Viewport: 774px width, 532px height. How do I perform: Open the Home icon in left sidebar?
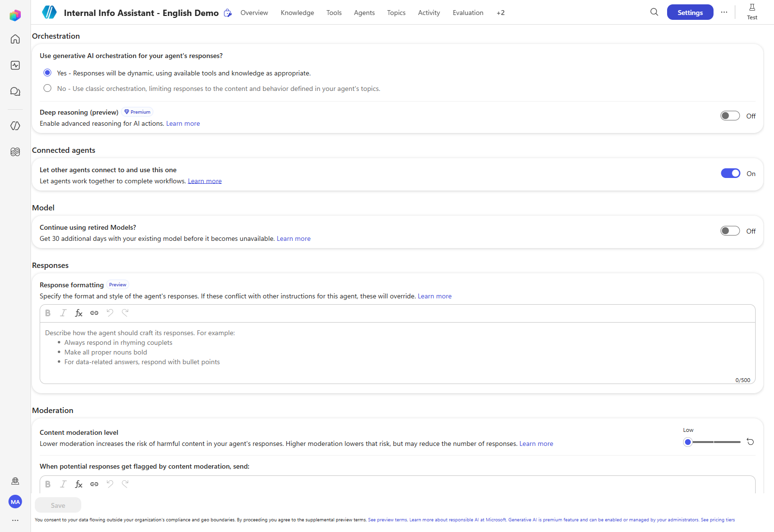[x=15, y=39]
